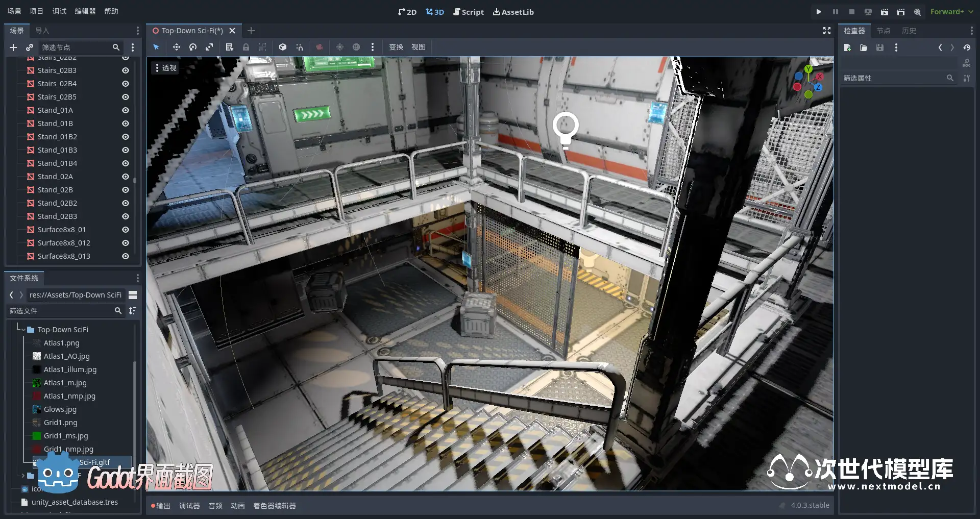The image size is (980, 519).
Task: Hide the Stand_01A node
Action: coord(126,110)
